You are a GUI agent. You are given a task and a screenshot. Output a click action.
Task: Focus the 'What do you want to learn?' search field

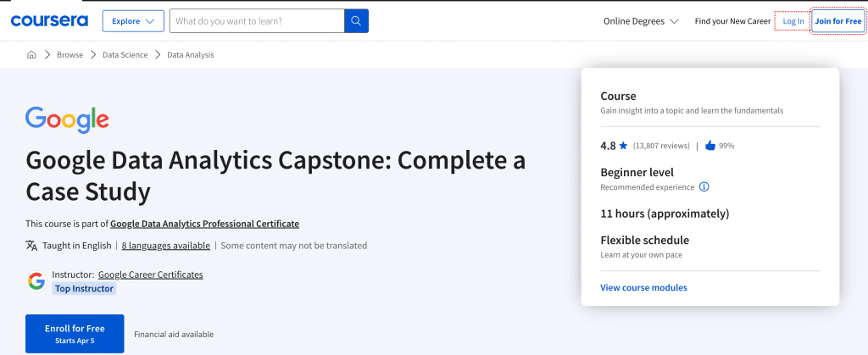257,21
